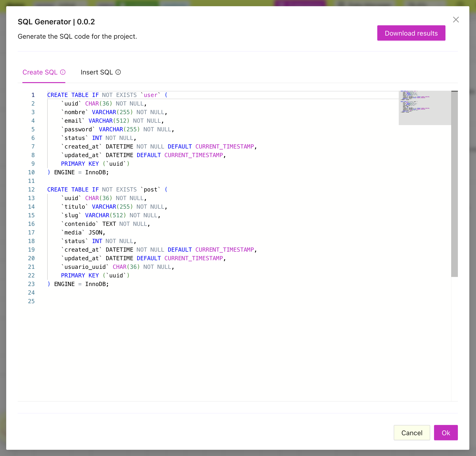This screenshot has height=456, width=476.
Task: Click the CREATE TABLE post statement
Action: 107,189
